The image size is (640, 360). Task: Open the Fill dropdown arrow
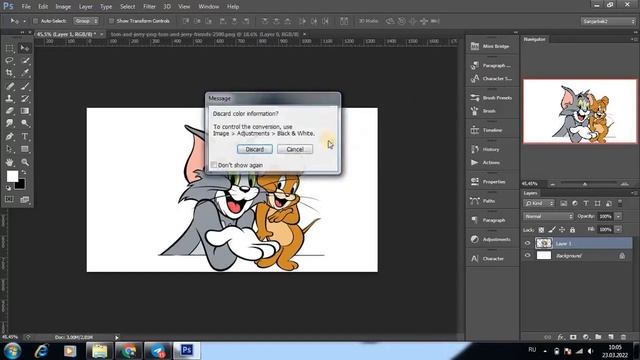click(x=619, y=229)
